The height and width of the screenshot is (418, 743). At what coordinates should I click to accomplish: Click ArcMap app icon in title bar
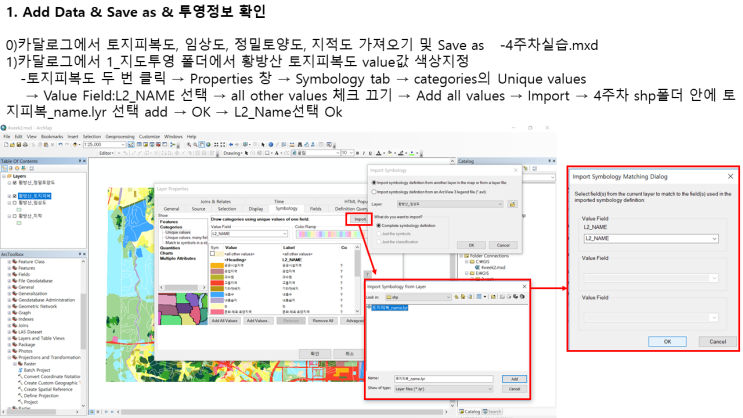(3, 128)
